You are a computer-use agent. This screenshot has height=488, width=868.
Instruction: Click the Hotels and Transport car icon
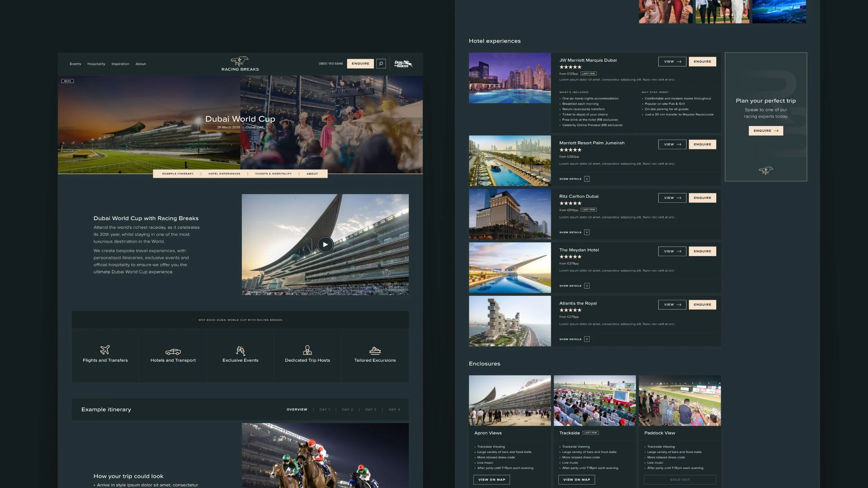pos(173,352)
